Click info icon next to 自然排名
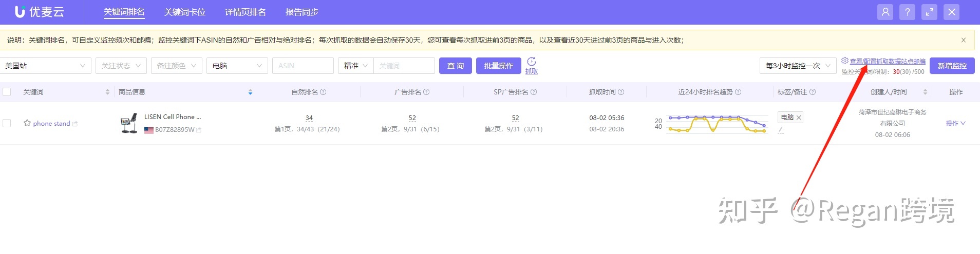This screenshot has width=980, height=254. click(323, 92)
